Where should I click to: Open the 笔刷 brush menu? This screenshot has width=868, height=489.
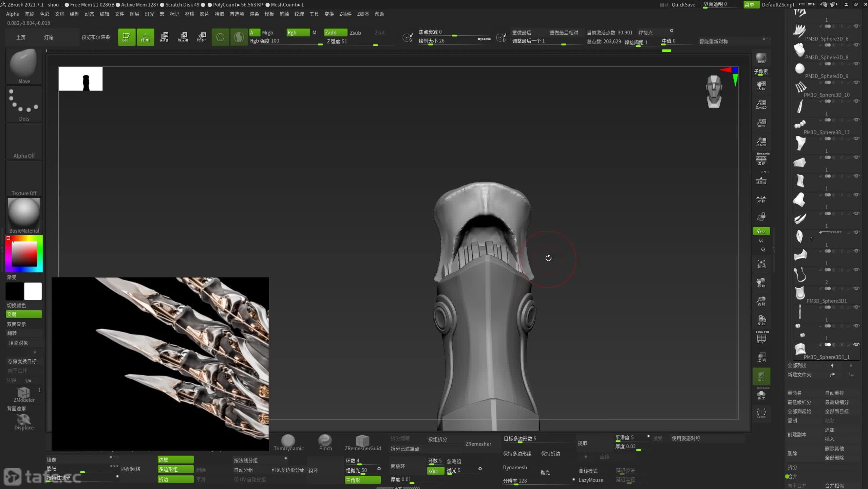click(x=30, y=14)
